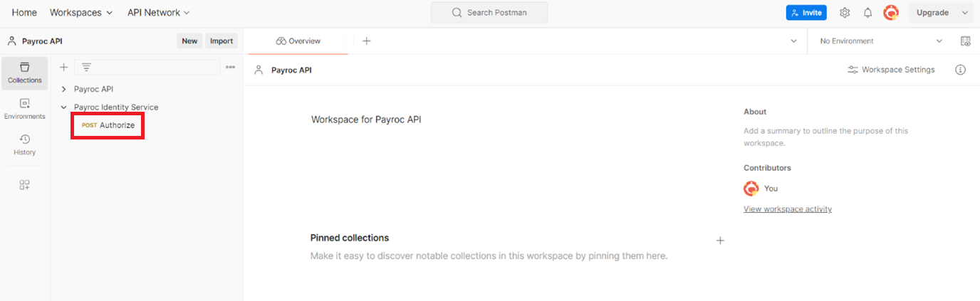Screen dimensions: 980x301
Task: Expand the Payroc API collection
Action: (64, 89)
